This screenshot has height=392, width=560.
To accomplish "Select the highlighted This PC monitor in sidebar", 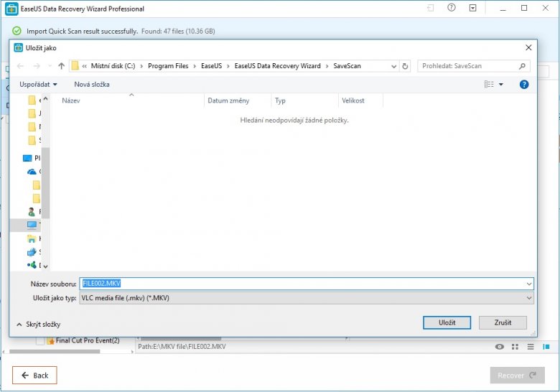I will click(32, 225).
